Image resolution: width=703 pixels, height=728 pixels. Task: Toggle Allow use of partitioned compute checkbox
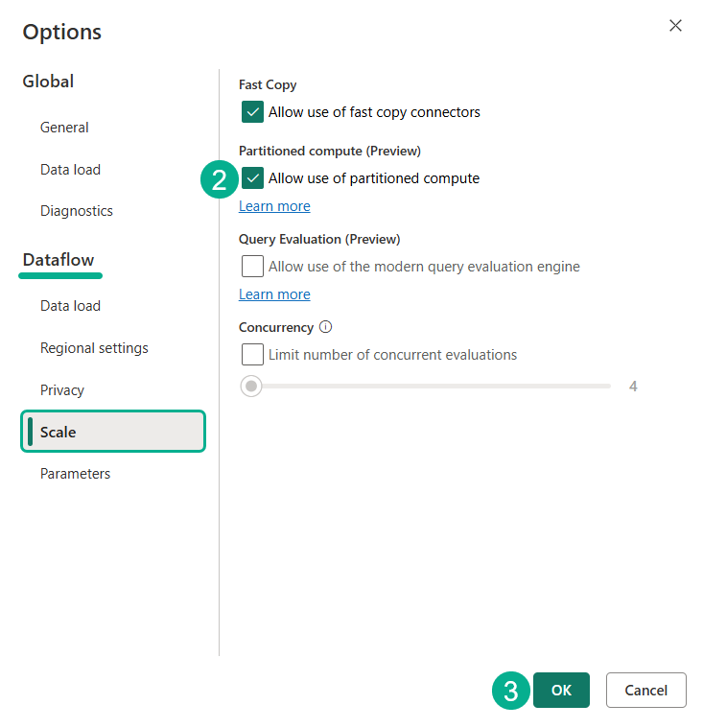click(x=253, y=178)
